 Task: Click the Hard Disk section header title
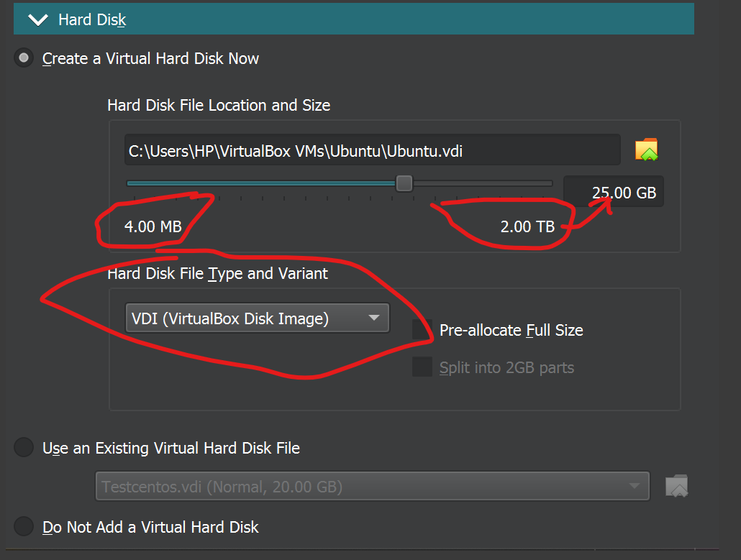coord(92,20)
